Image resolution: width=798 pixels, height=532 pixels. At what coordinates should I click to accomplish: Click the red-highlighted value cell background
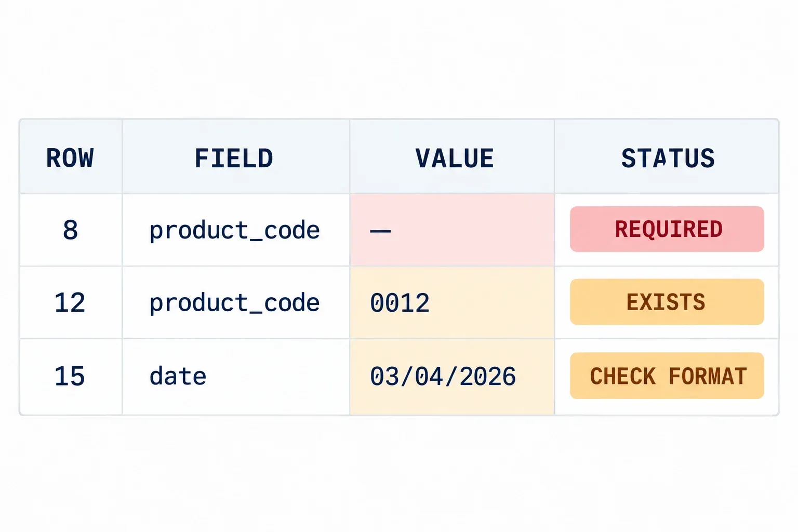coord(452,230)
